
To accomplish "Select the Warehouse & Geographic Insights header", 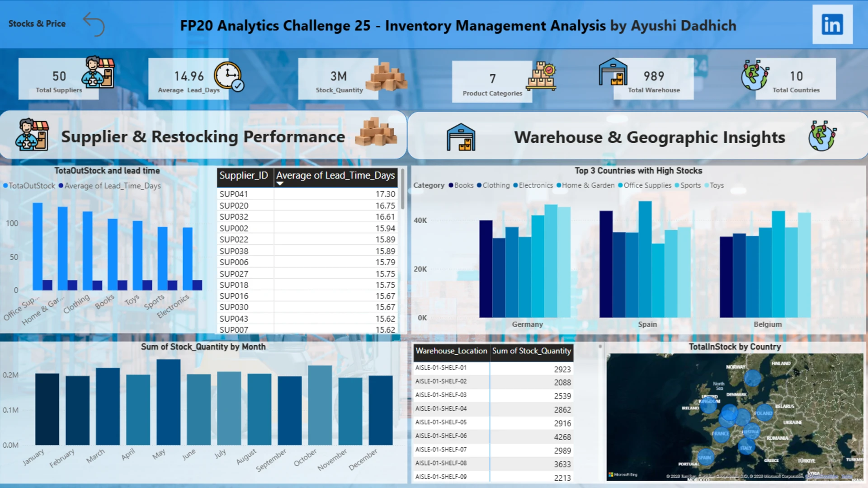I will pyautogui.click(x=649, y=137).
